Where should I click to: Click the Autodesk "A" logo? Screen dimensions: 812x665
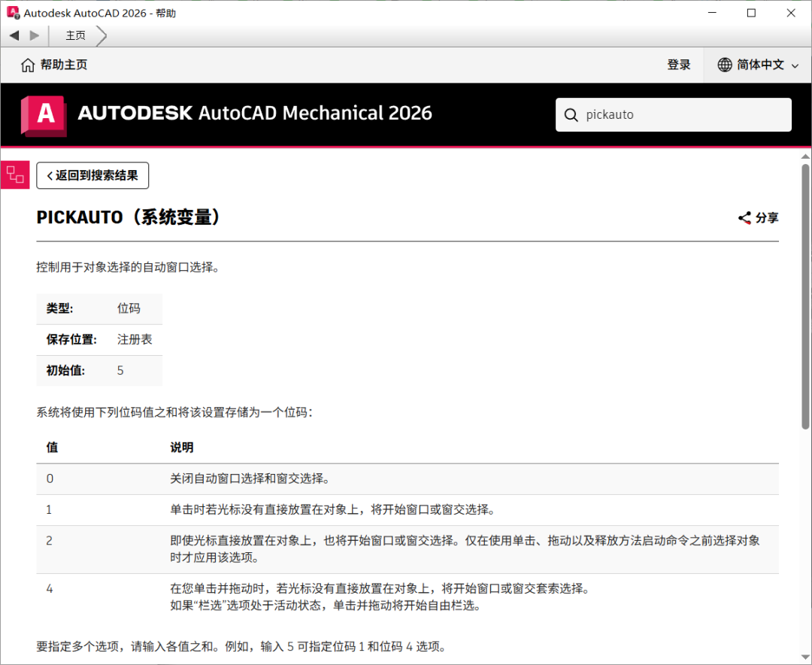[x=44, y=114]
